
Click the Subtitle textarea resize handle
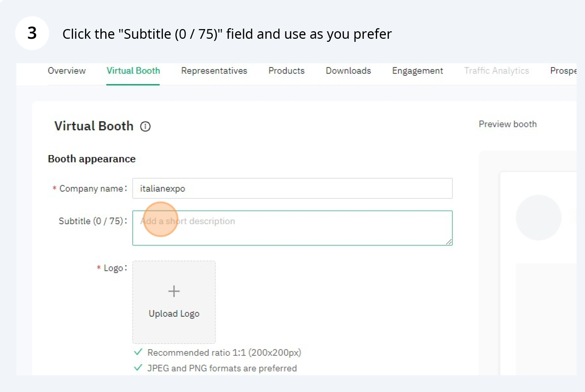pyautogui.click(x=449, y=241)
